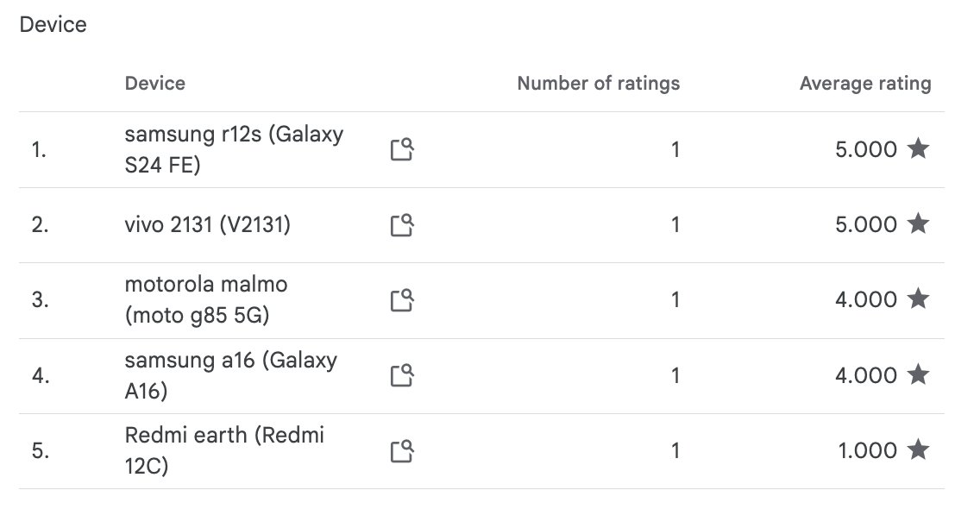
Task: Open device details icon for Redmi earth
Action: coord(402,450)
